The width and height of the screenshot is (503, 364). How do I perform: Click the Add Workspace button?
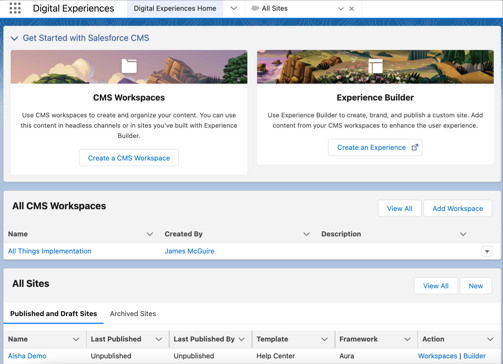[x=458, y=208]
